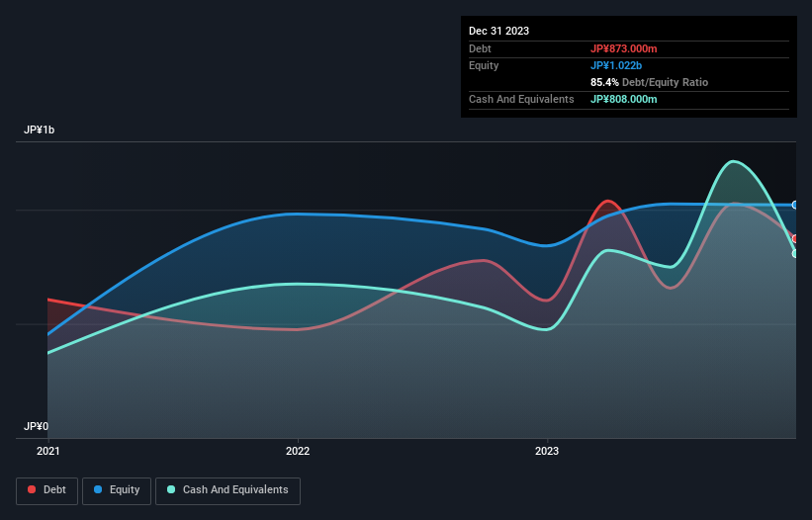Screen dimensions: 812x520
Task: Select the Equity endpoint marker on chart
Action: (795, 206)
